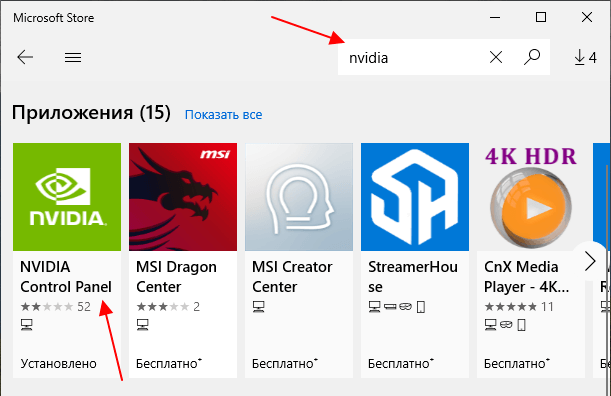Maximize the Microsoft Store window
This screenshot has height=396, width=611.
coord(541,17)
